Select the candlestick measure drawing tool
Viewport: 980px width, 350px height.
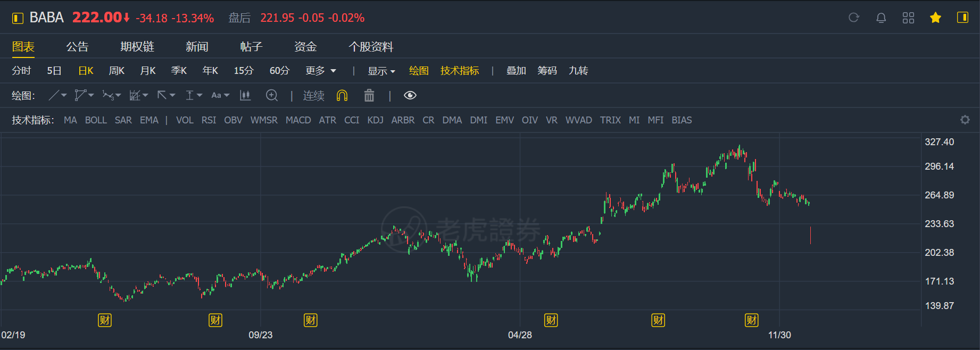(x=245, y=95)
